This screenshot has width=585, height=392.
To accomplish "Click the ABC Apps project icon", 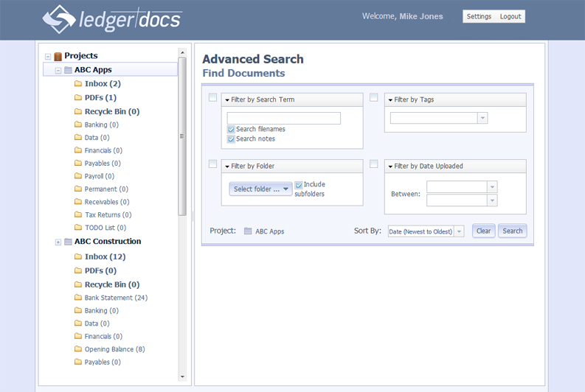I will 68,70.
